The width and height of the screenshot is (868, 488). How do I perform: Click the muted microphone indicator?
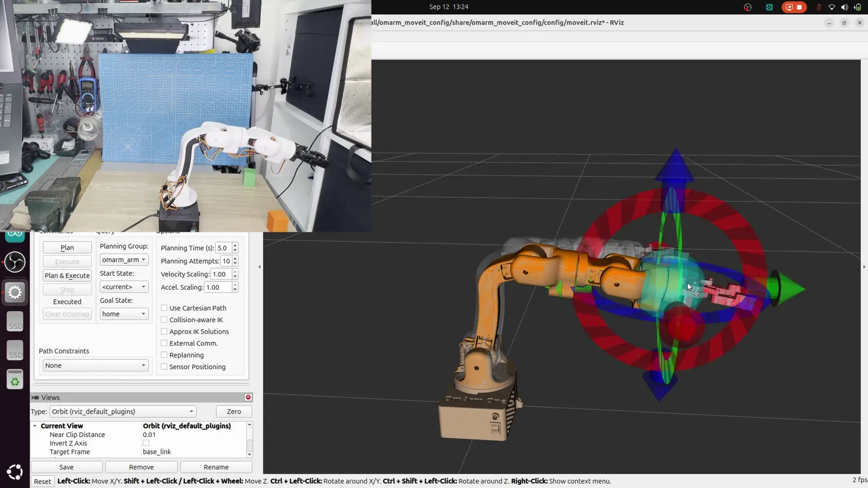tap(819, 7)
